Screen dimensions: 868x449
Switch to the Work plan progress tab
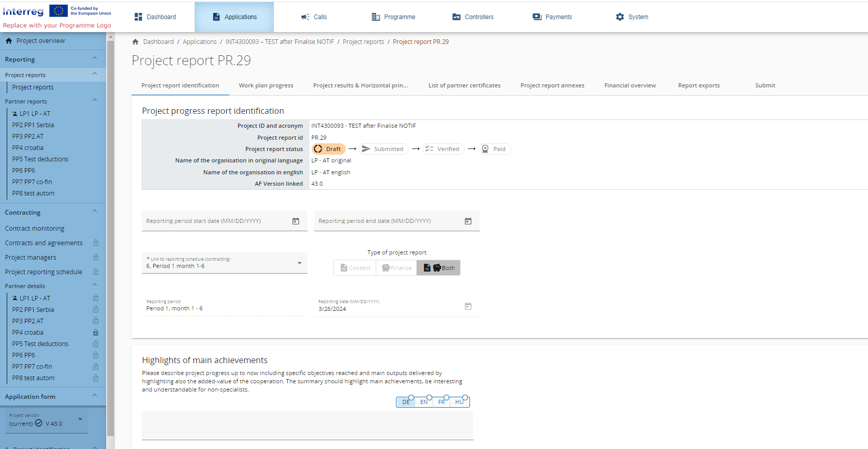tap(266, 86)
